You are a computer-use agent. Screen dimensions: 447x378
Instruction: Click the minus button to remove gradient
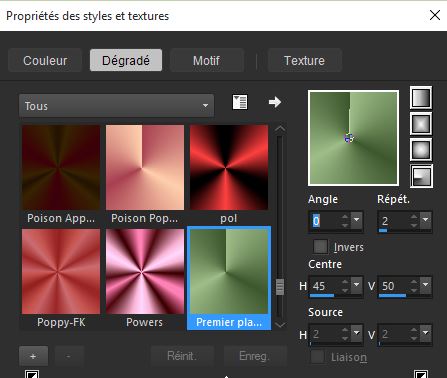pyautogui.click(x=69, y=356)
